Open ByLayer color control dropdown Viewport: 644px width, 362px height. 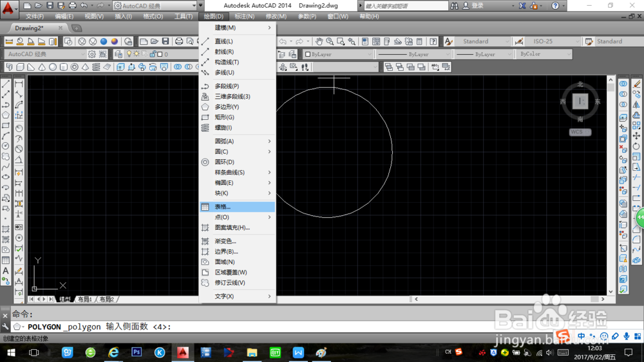point(338,54)
